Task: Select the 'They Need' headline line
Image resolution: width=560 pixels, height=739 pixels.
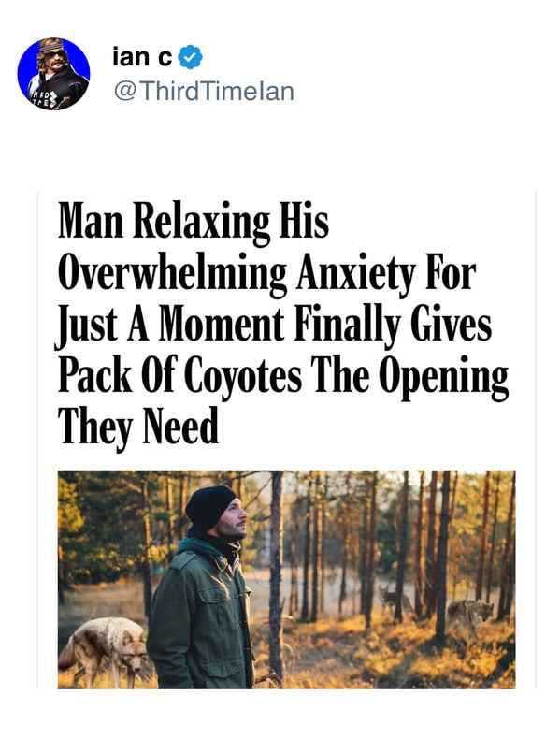Action: point(138,427)
